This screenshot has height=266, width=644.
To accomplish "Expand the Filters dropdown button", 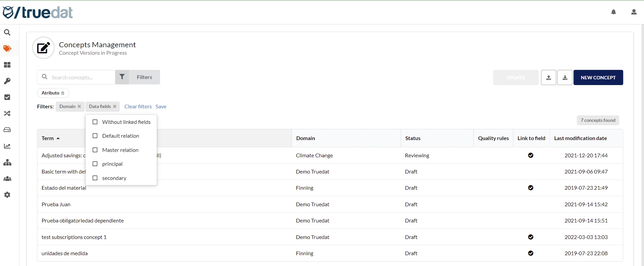I will click(138, 77).
